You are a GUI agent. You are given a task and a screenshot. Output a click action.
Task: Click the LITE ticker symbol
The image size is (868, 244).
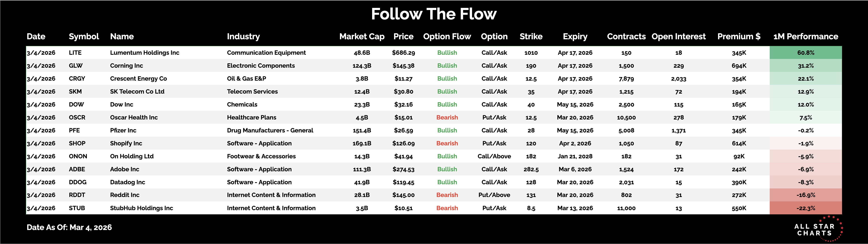(x=75, y=52)
